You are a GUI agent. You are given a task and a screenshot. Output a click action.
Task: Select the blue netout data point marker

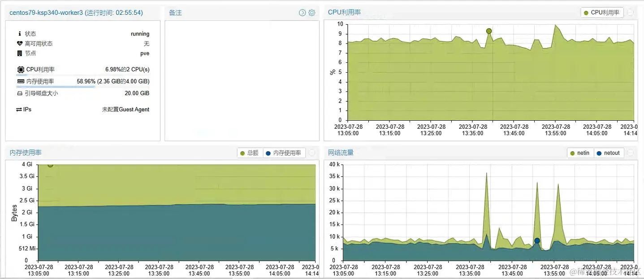click(x=537, y=241)
